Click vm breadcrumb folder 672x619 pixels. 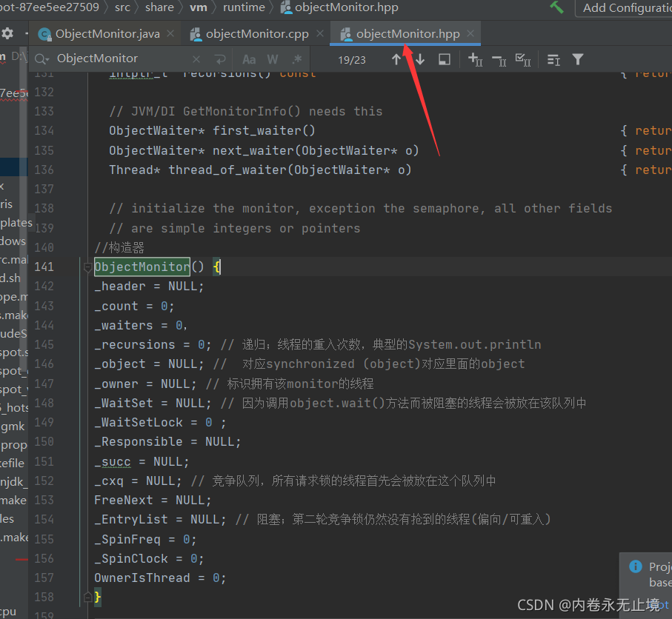pos(199,7)
